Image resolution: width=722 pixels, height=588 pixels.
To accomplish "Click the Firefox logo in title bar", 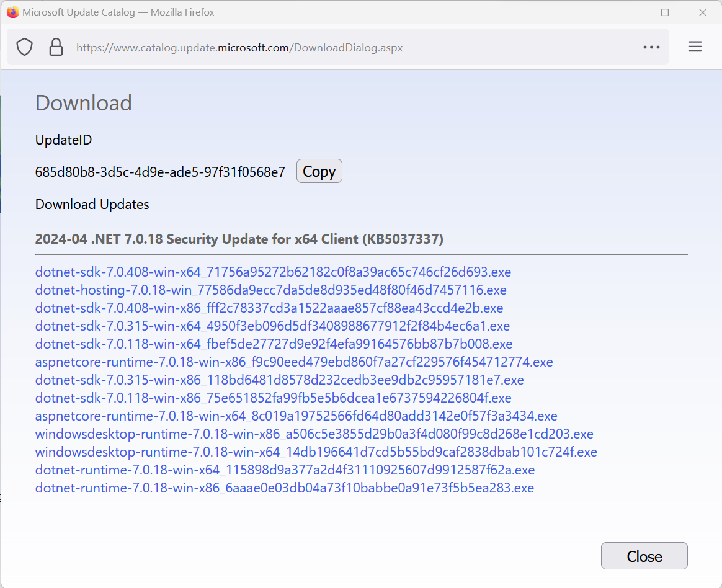I will [x=12, y=12].
